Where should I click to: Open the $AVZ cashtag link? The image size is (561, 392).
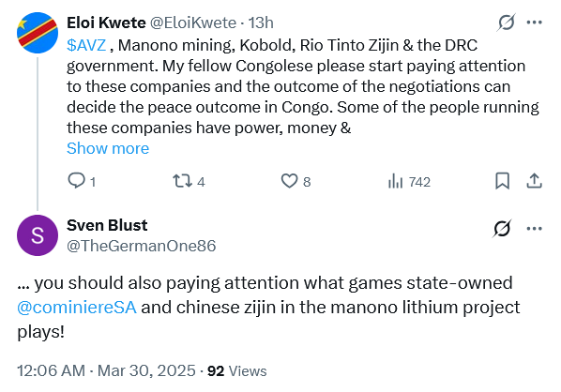[86, 45]
